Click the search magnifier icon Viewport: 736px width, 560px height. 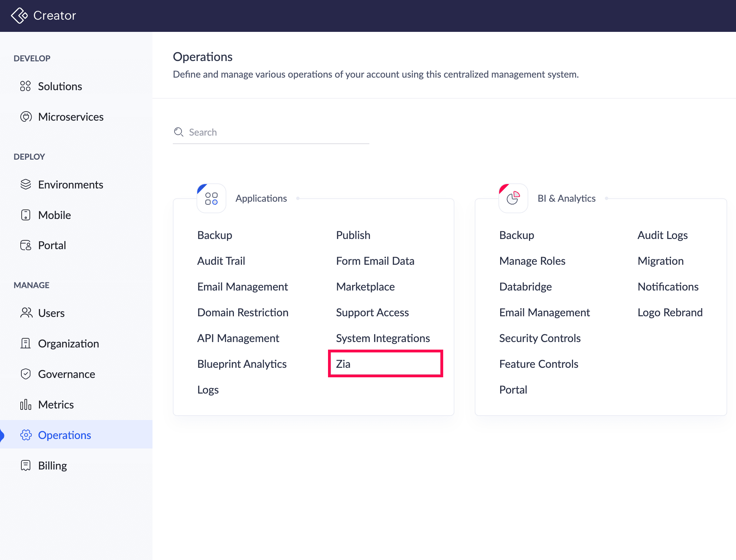tap(179, 132)
